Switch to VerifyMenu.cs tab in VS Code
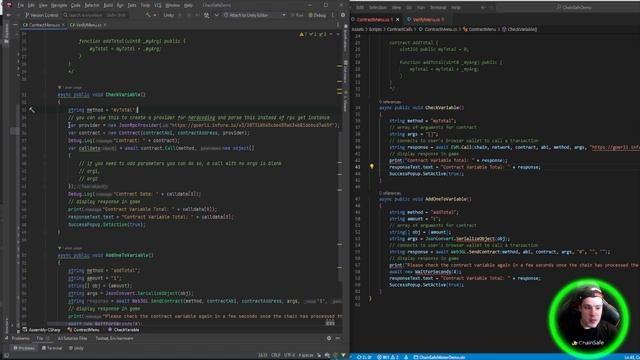 (x=426, y=20)
